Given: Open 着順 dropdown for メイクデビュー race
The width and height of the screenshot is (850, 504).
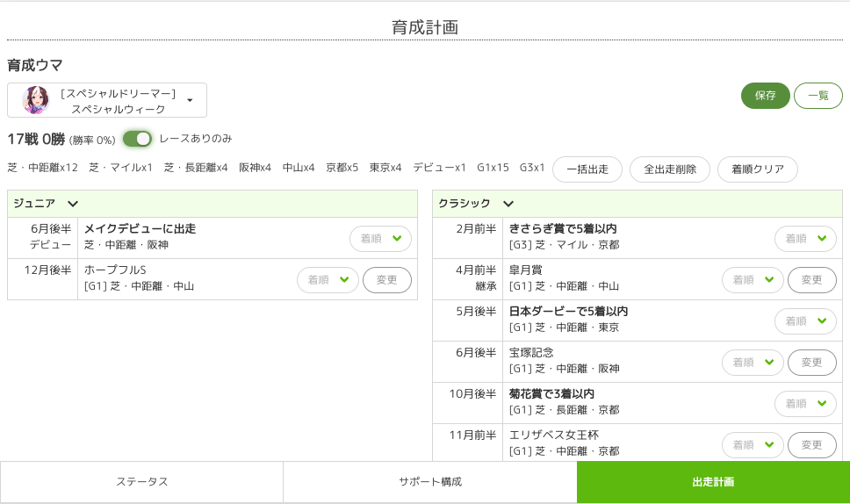Looking at the screenshot, I should pos(380,239).
